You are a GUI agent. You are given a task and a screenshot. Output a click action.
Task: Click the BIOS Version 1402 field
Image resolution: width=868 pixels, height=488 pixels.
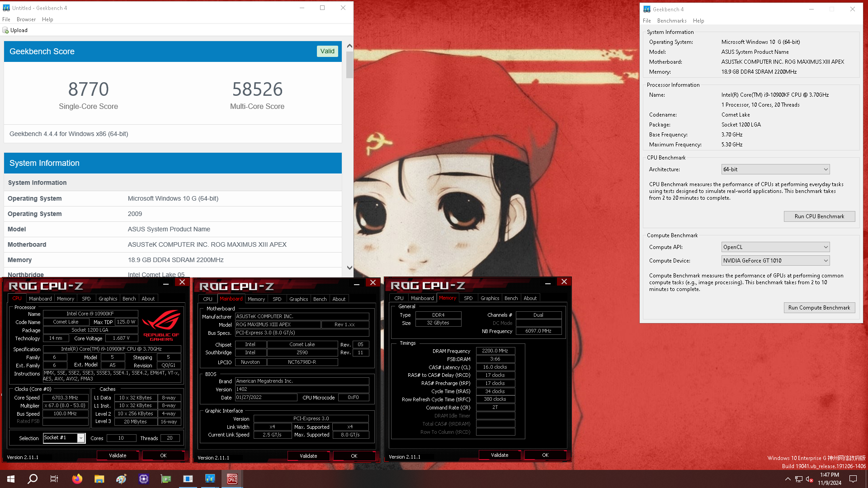click(302, 389)
